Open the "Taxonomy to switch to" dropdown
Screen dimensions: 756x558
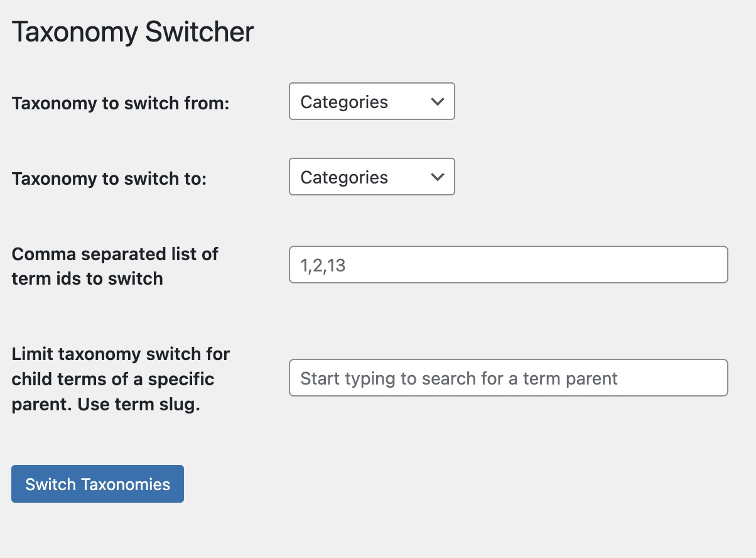click(371, 177)
